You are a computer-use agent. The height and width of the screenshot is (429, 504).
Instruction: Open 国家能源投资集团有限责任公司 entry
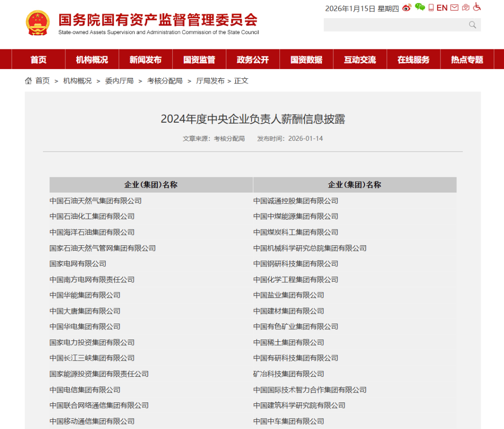(x=99, y=374)
